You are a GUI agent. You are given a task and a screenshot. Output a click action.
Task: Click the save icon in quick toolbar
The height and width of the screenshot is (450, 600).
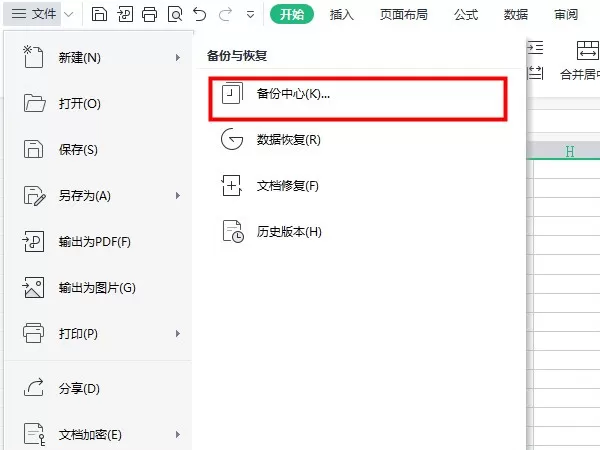(x=99, y=15)
